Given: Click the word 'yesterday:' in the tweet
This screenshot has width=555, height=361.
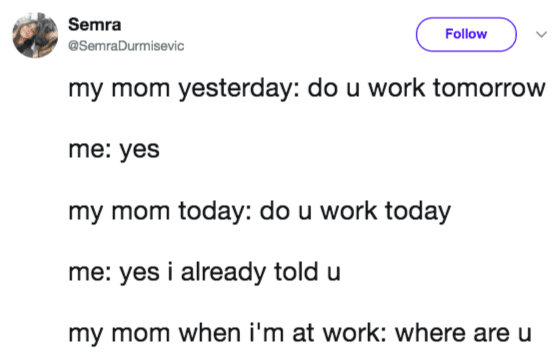Looking at the screenshot, I should (x=239, y=88).
